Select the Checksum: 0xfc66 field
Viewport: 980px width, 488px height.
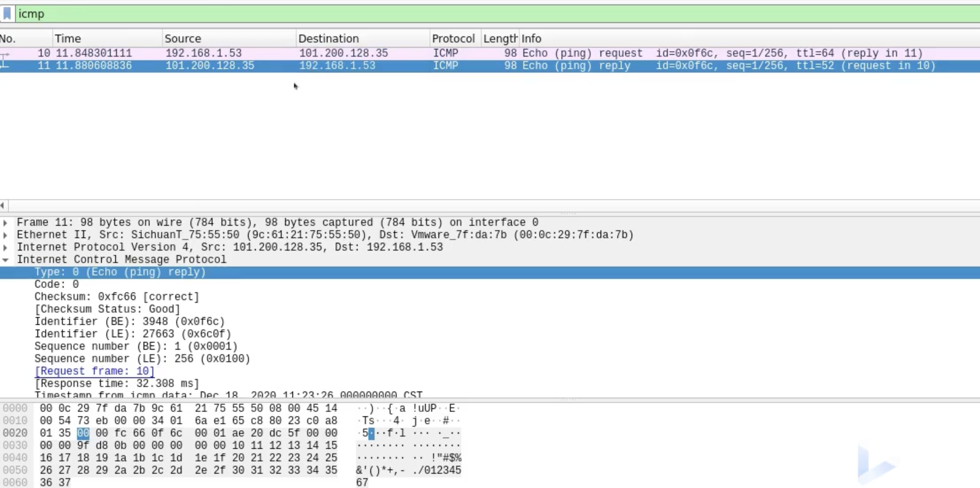point(117,297)
